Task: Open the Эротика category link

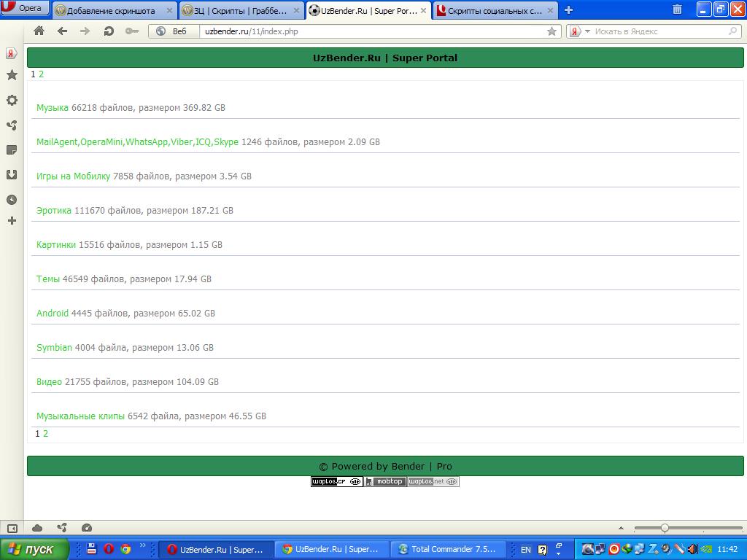Action: coord(54,211)
